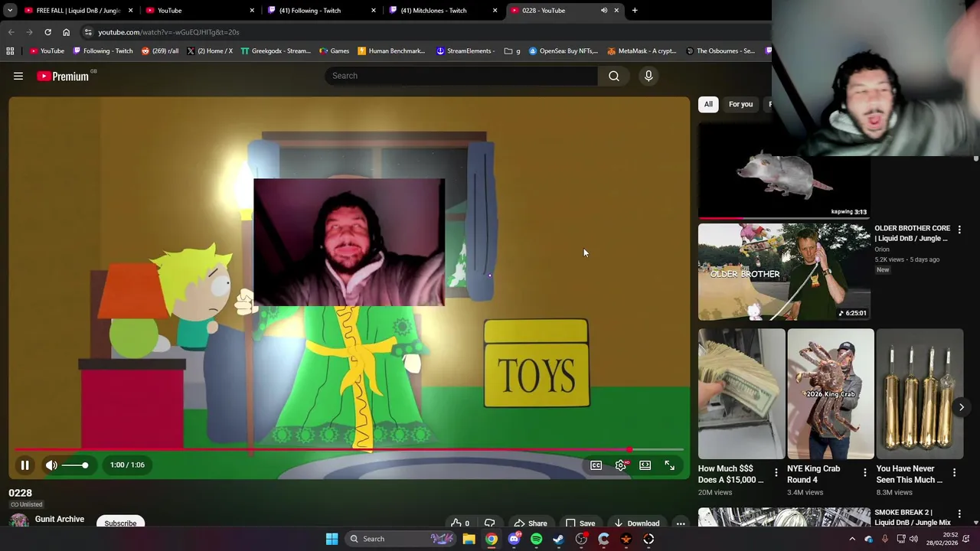The height and width of the screenshot is (551, 980).
Task: Pause the video playback
Action: [x=25, y=465]
